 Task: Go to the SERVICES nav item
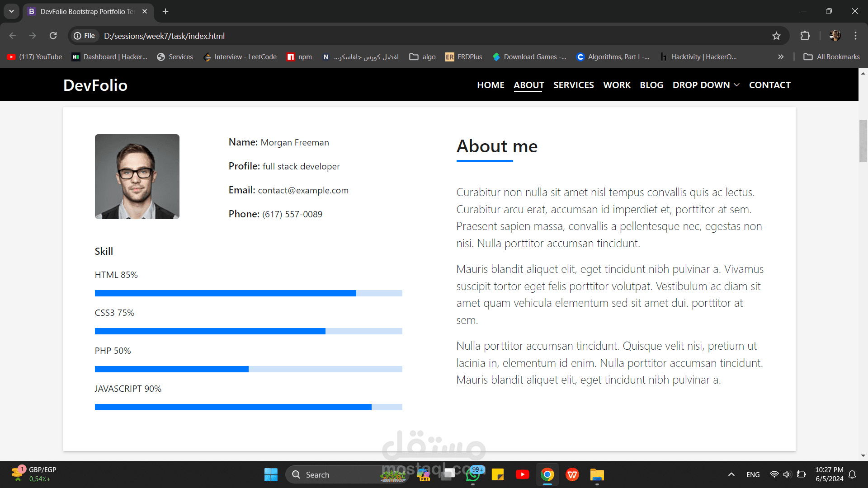[573, 85]
